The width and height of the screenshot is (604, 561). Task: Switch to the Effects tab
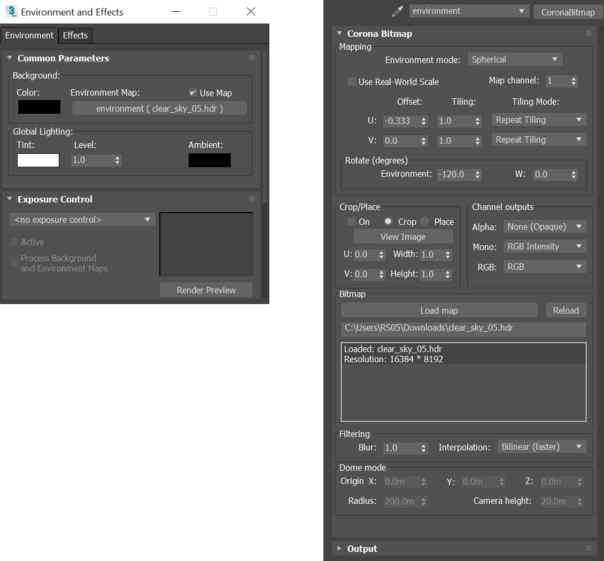75,35
